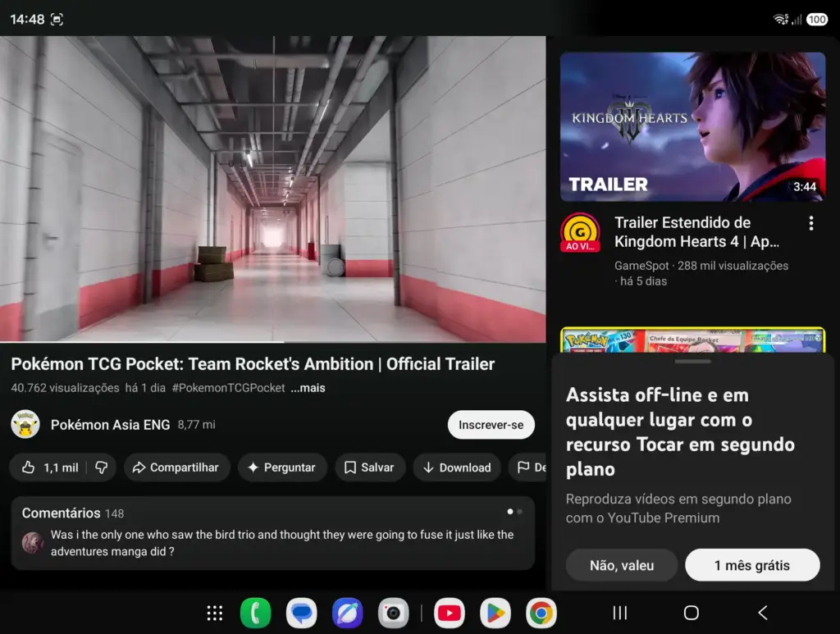Tap the 40.762 visualizações count

(x=65, y=388)
